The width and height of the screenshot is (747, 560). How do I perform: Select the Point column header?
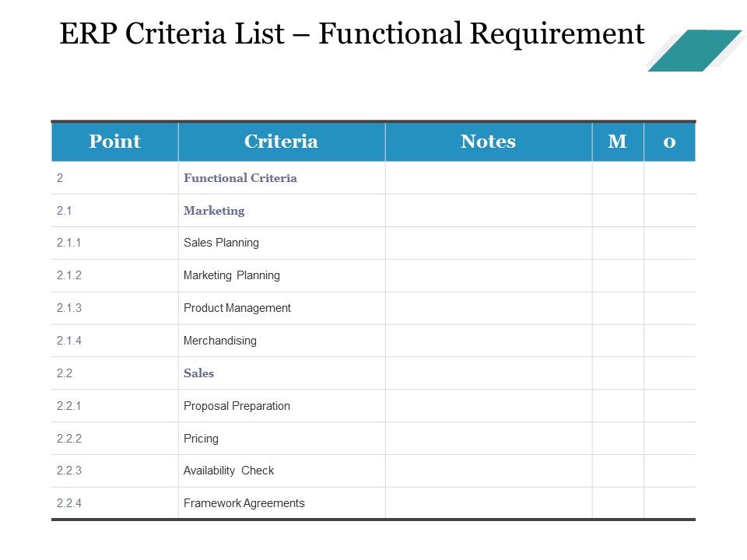(x=115, y=142)
